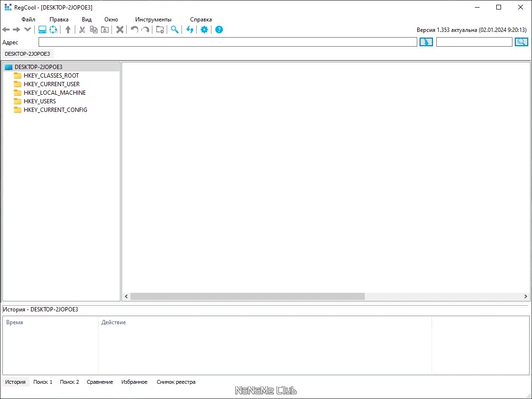Click the Cut scissors icon

click(x=82, y=30)
